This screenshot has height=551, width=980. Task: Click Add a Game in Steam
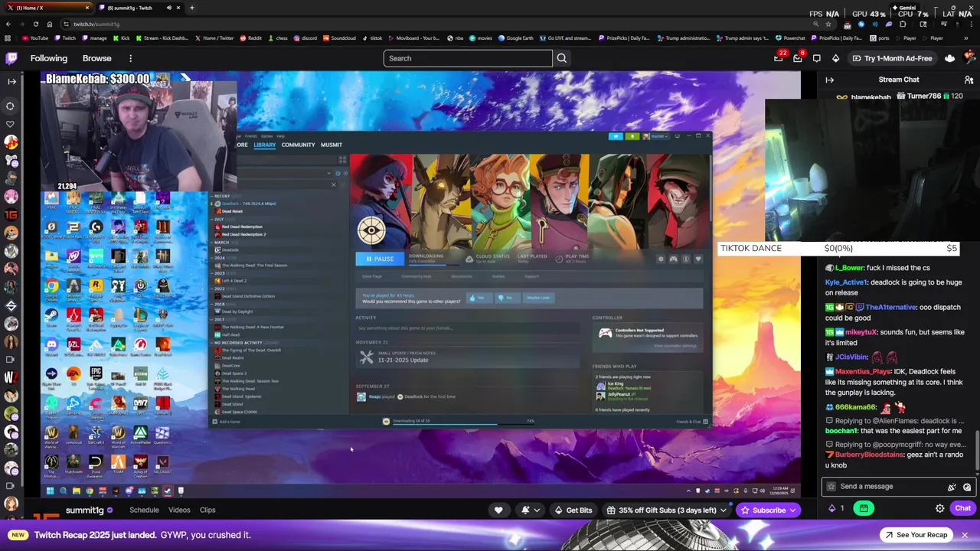click(x=227, y=422)
